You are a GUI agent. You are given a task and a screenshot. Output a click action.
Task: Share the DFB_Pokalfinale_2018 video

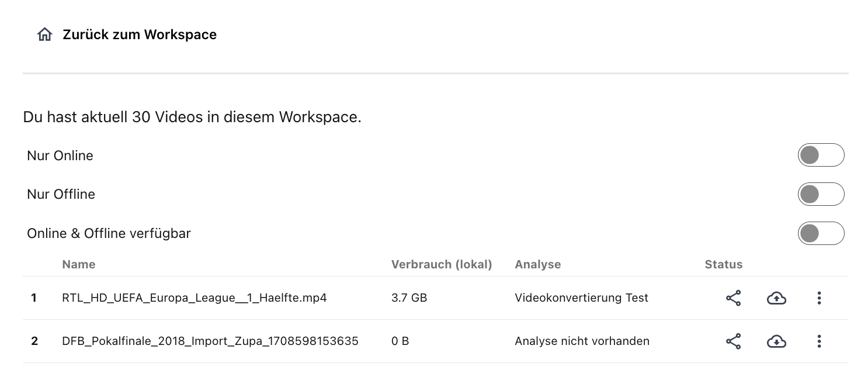click(733, 341)
